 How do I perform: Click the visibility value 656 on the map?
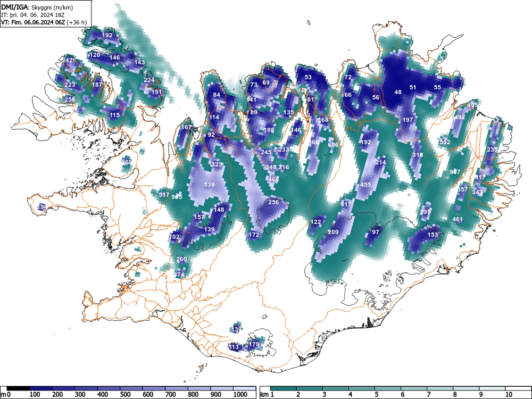click(333, 145)
